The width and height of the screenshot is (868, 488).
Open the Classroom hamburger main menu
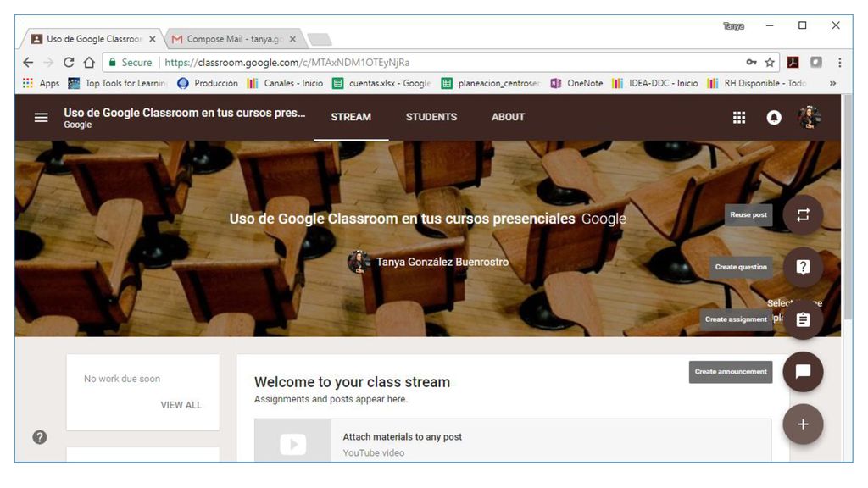pos(41,117)
